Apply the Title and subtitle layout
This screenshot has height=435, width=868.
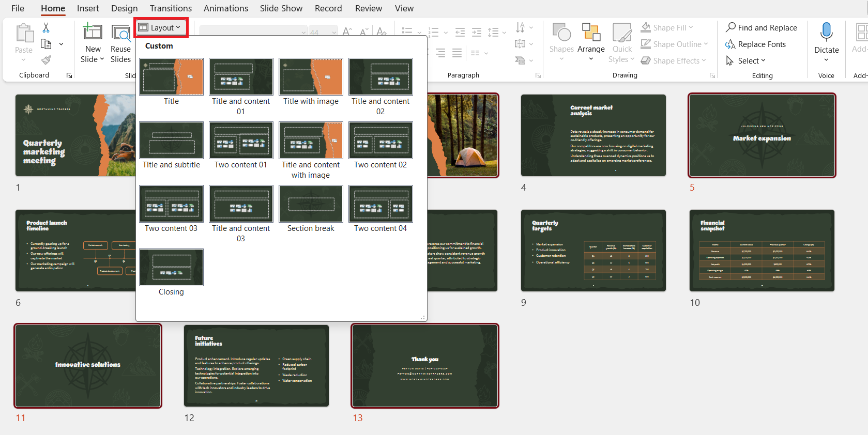[171, 145]
